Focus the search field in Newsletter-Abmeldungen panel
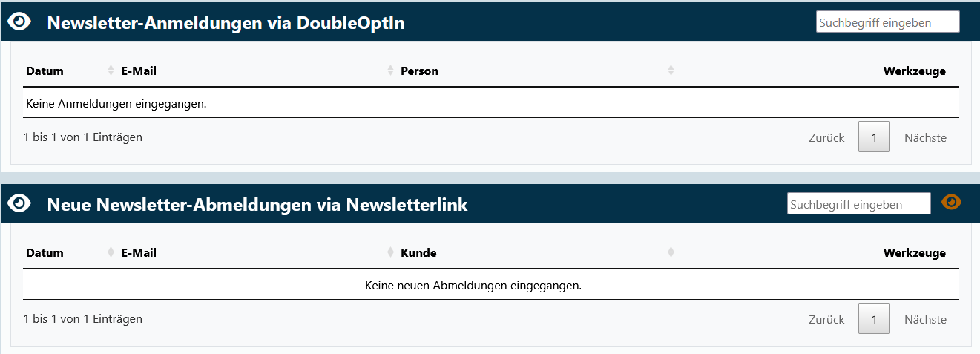 (x=858, y=204)
